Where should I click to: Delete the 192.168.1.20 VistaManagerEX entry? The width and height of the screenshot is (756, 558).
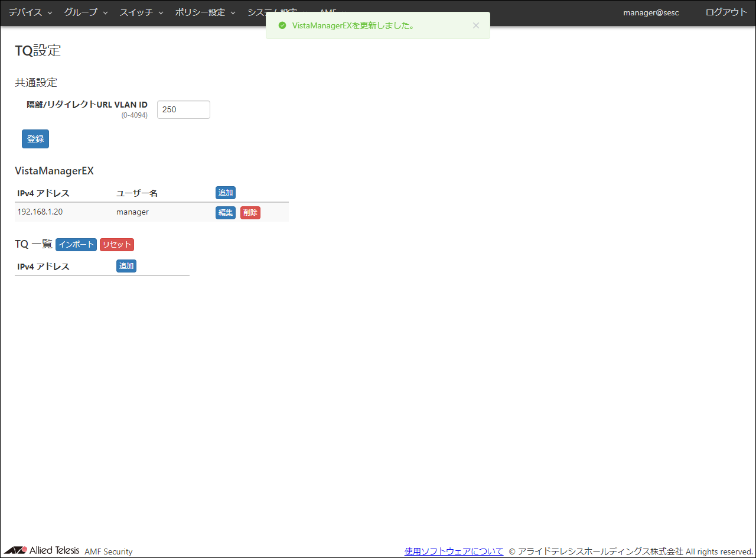click(x=250, y=213)
